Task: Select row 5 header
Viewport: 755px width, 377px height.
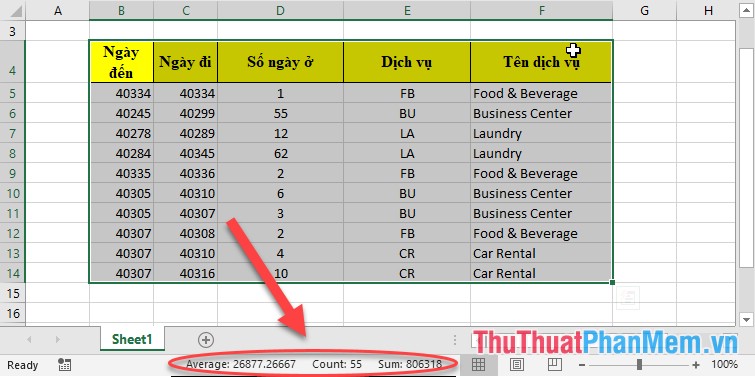Action: 13,93
